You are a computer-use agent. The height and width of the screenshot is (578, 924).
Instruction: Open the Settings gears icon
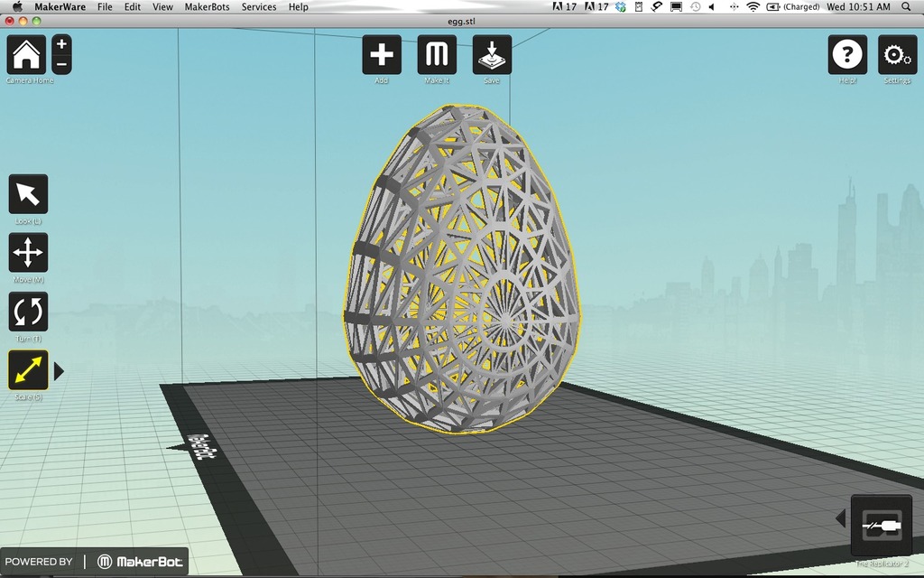click(x=898, y=54)
